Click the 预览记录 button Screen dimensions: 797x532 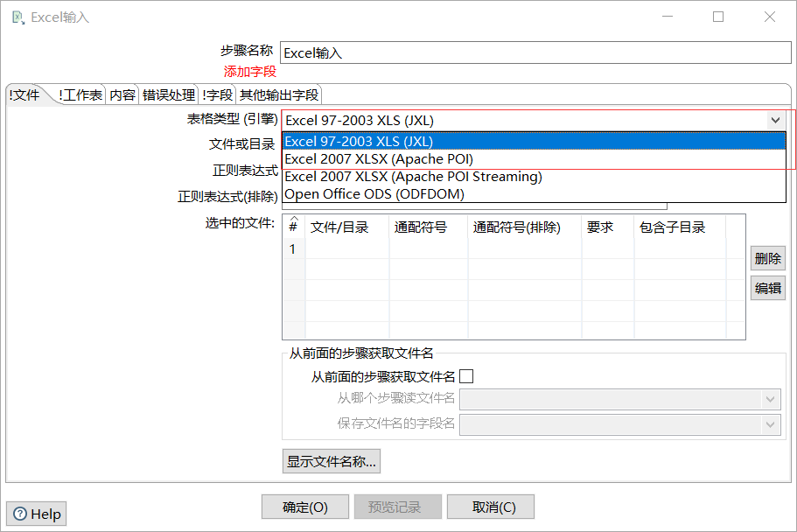coord(397,507)
